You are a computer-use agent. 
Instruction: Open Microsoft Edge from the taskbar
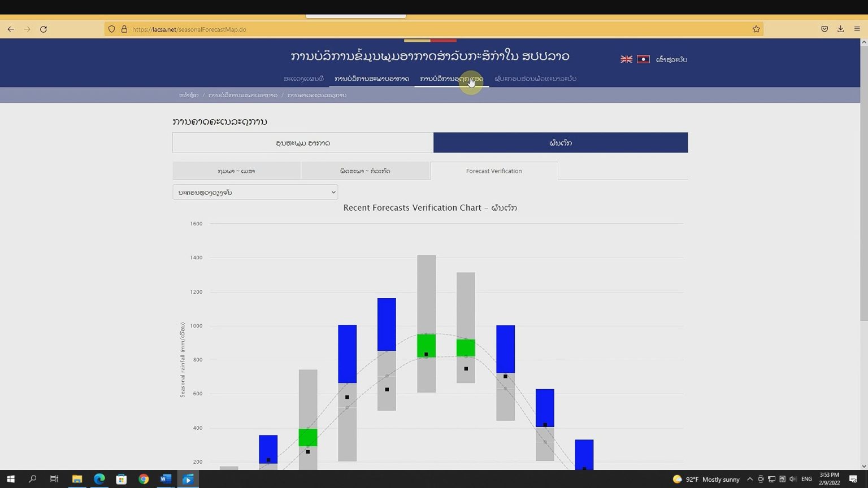pyautogui.click(x=99, y=479)
